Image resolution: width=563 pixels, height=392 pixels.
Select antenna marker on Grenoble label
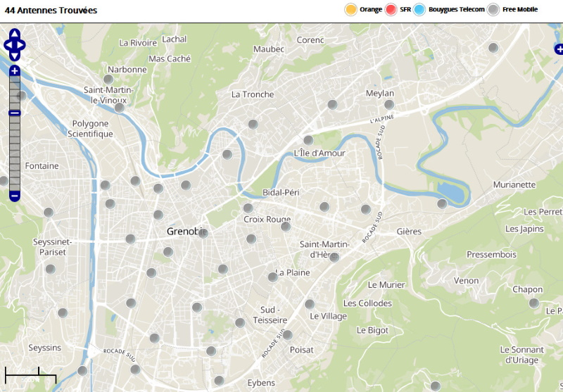203,234
